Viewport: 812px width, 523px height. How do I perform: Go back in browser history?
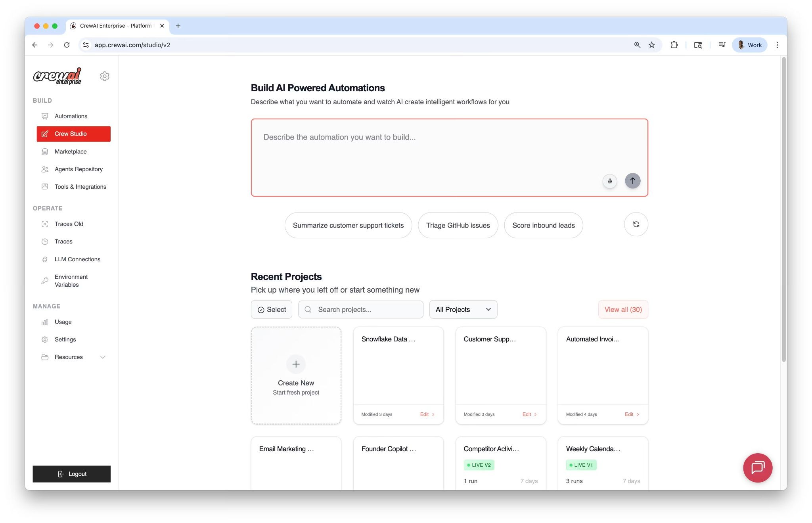[x=35, y=45]
